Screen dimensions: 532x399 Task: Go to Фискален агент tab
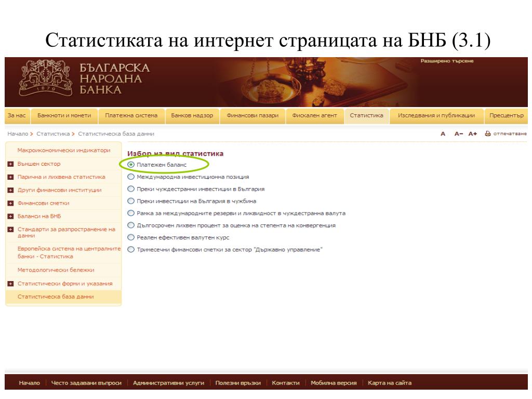[314, 116]
